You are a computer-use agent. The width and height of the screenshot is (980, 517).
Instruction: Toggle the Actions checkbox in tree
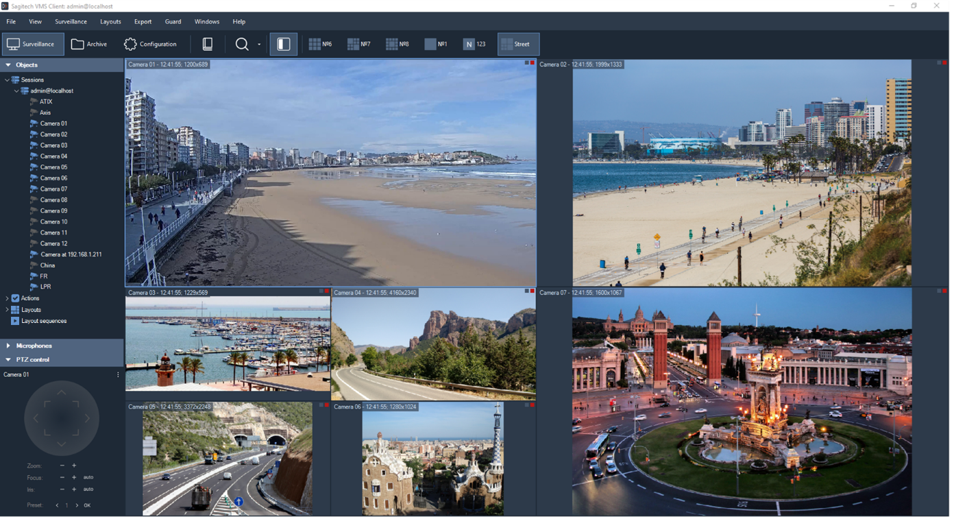pos(16,298)
